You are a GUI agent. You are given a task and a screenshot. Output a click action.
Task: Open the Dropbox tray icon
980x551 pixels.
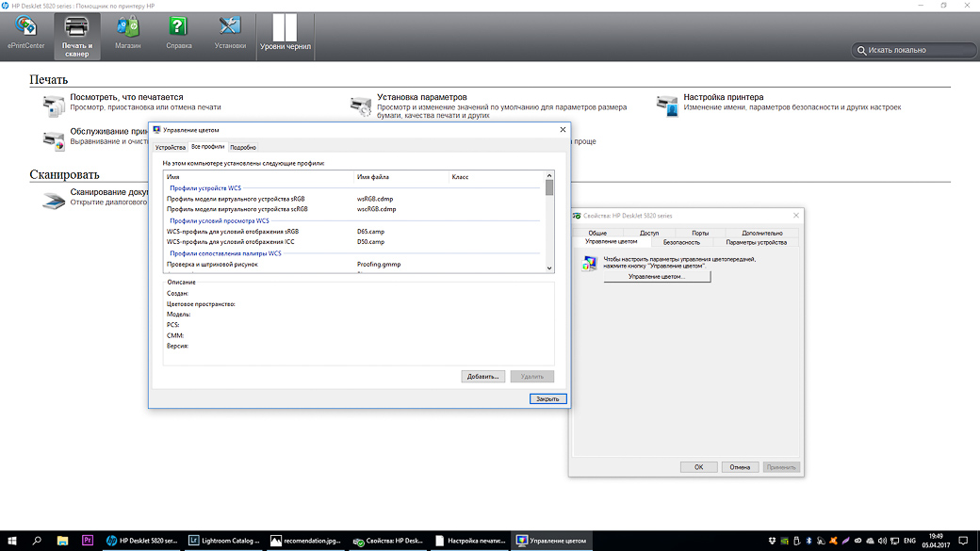pos(772,541)
